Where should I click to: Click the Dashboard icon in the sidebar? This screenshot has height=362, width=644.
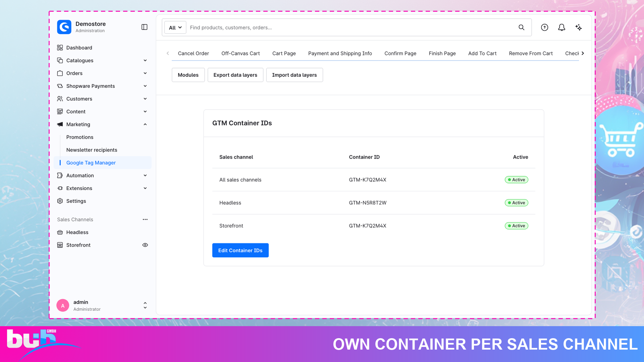[60, 48]
